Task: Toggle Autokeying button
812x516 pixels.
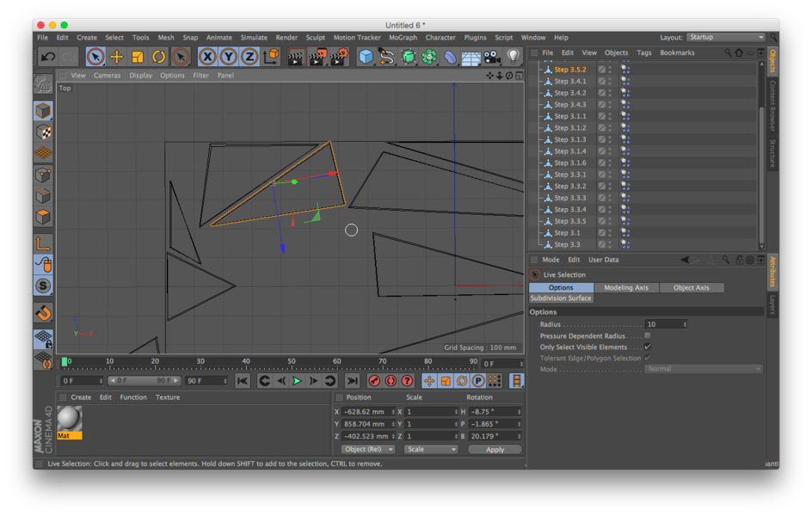Action: pos(391,381)
